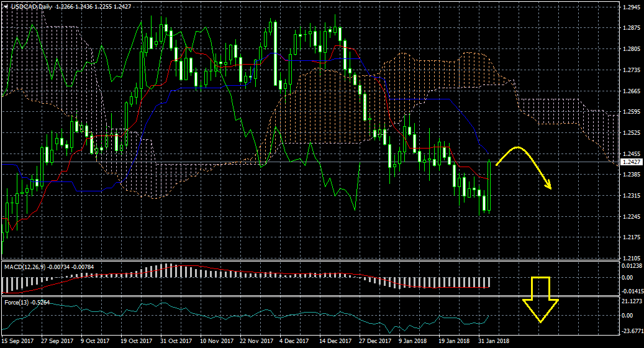Click the current price label 1.2427

(x=631, y=162)
